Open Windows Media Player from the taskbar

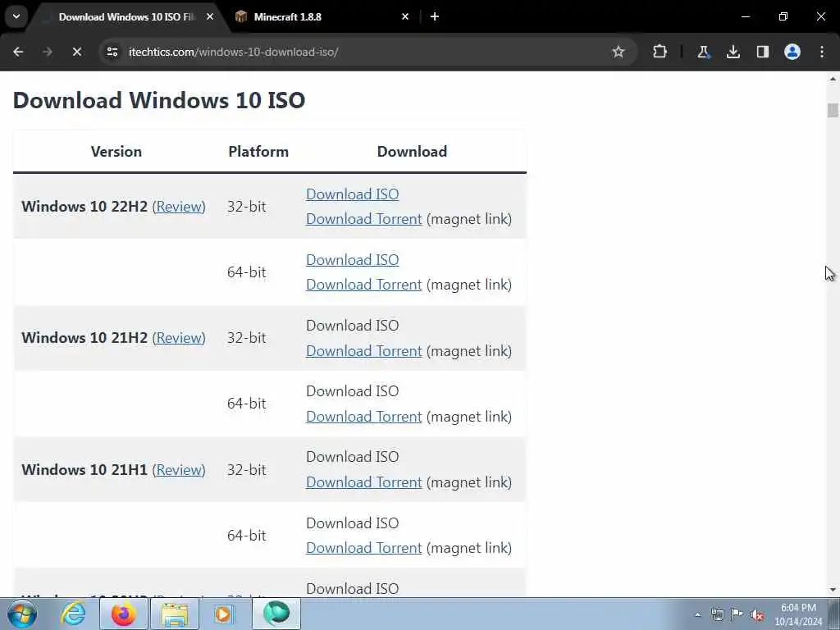(x=225, y=614)
